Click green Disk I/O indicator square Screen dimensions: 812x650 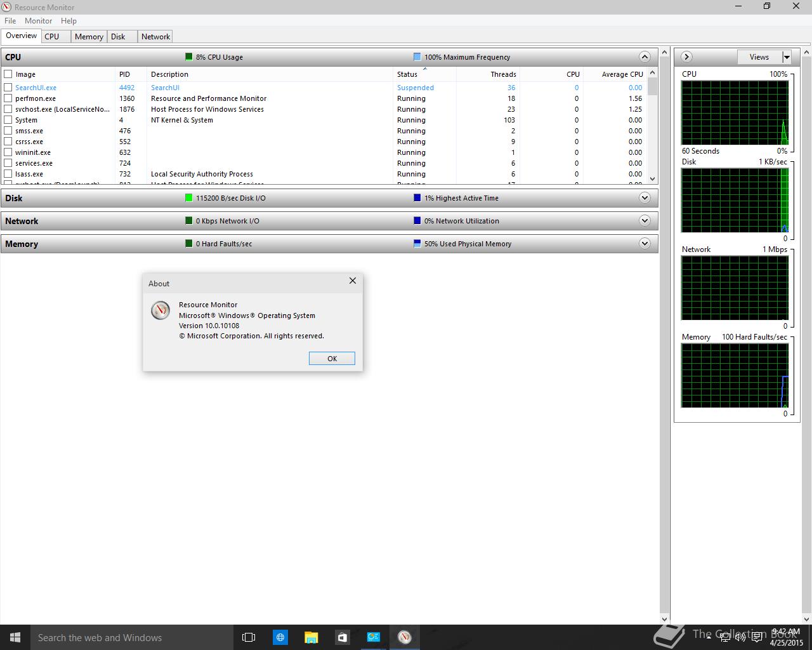pyautogui.click(x=188, y=197)
